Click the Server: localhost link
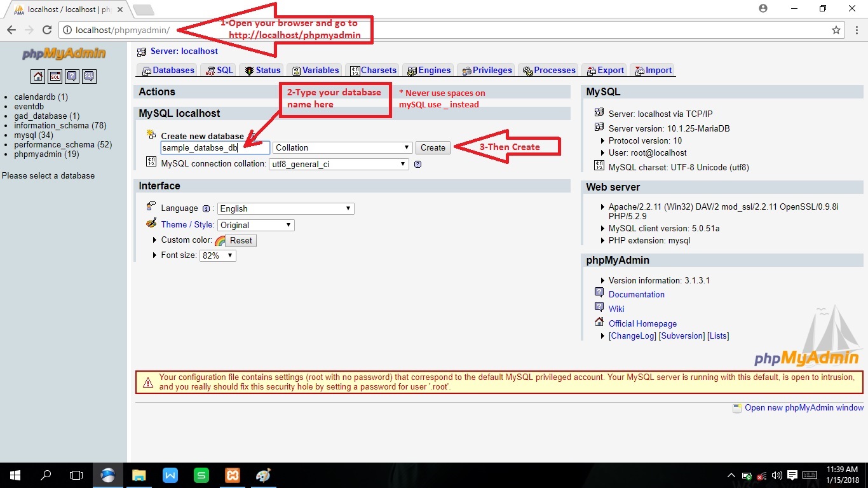The image size is (868, 488). pyautogui.click(x=184, y=51)
